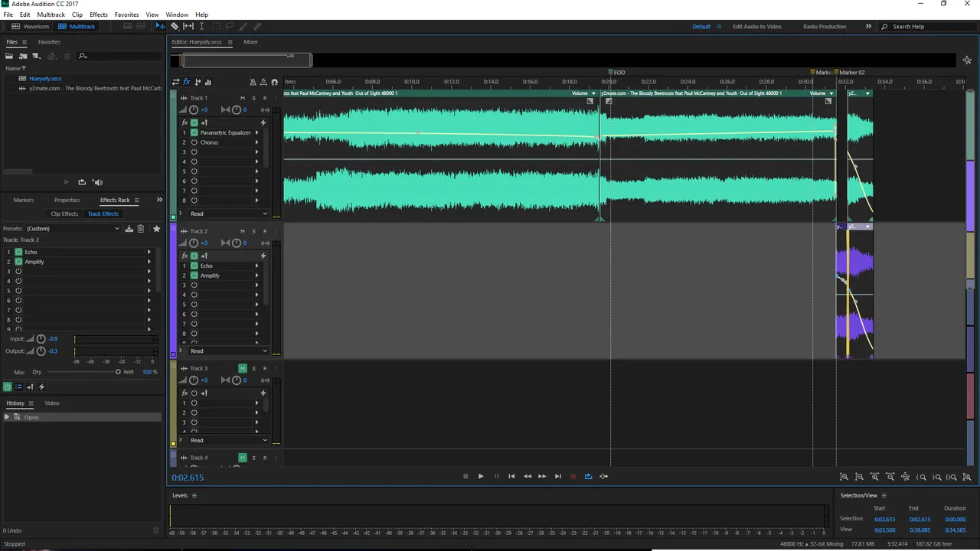Start playback with the Play button
This screenshot has width=980, height=551.
pos(481,476)
